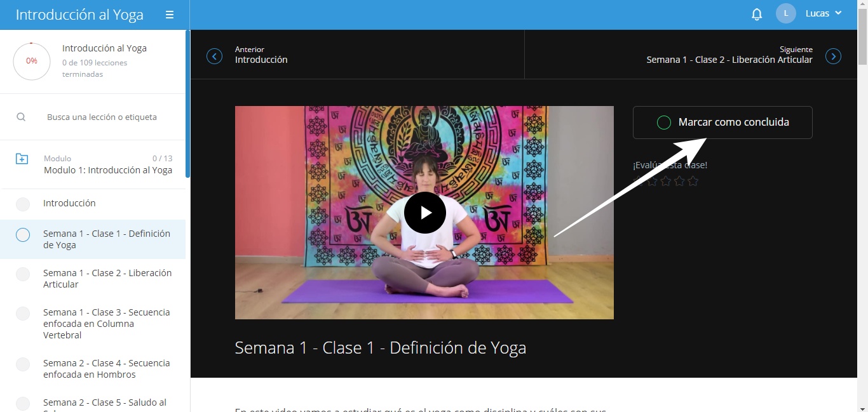Play the yoga lesson video
Viewport: 868px width, 412px height.
point(424,213)
